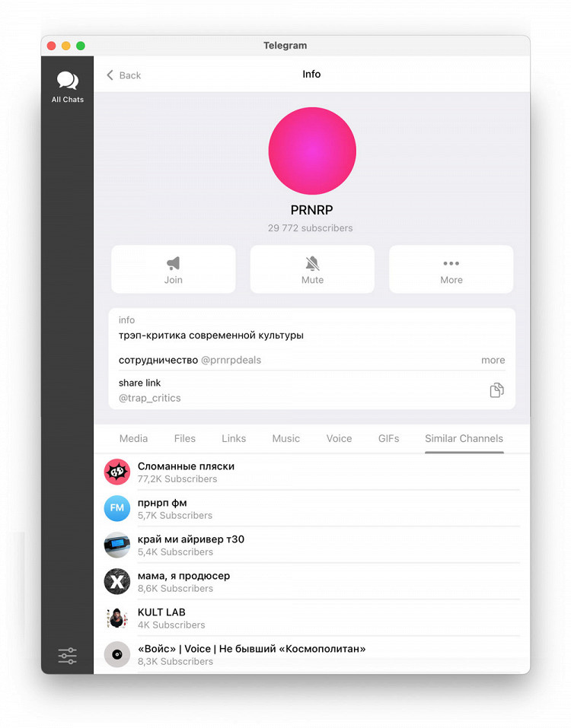
Task: Open край ми айривер т30 channel
Action: click(311, 545)
